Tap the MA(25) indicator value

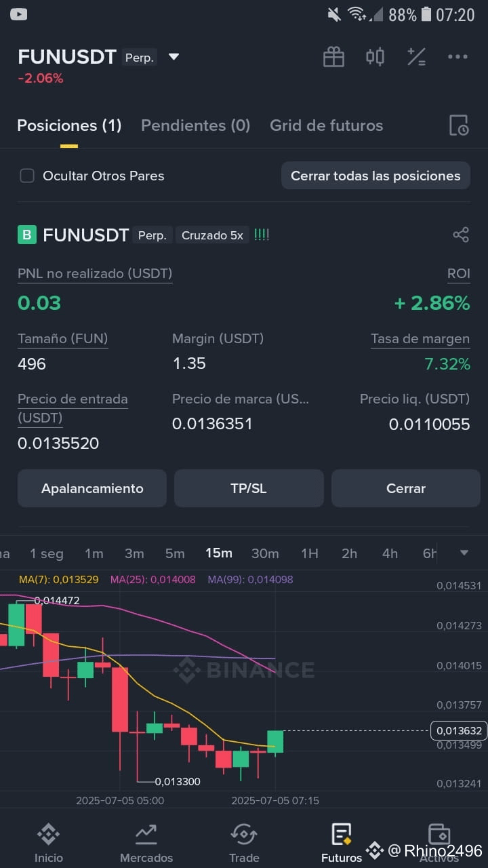(153, 580)
